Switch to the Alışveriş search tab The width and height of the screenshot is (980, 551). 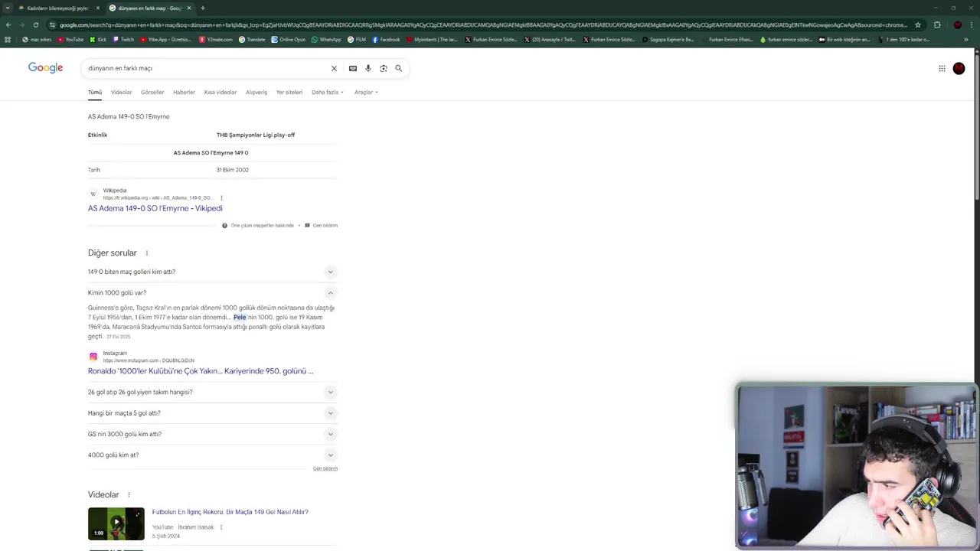[x=256, y=92]
